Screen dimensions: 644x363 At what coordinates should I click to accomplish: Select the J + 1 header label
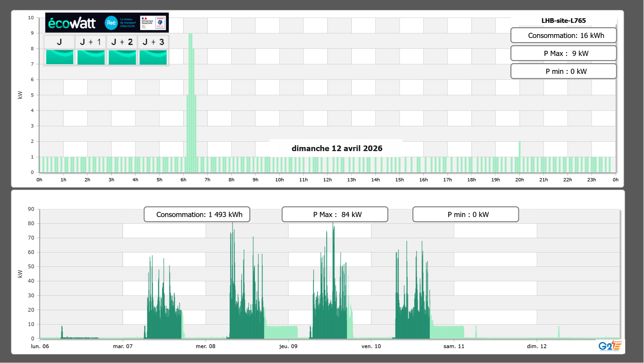[x=91, y=42]
